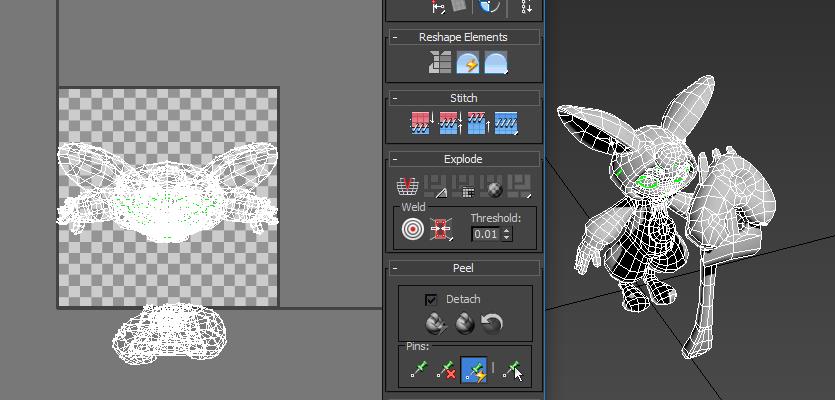
Task: Click the Weld Selected Subobject icon
Action: coord(441,229)
